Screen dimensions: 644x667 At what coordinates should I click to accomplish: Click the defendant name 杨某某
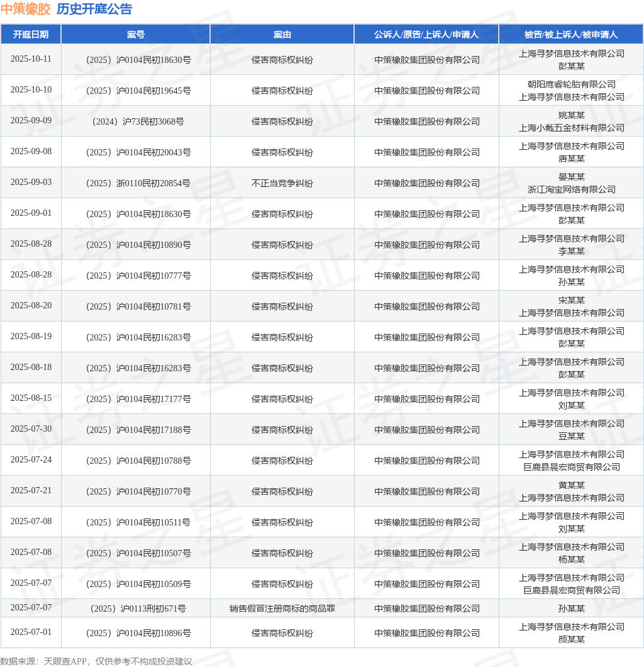[571, 560]
